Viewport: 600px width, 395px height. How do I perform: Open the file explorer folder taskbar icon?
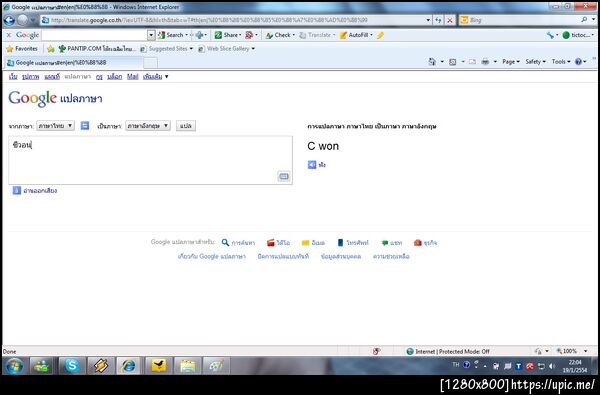(x=187, y=366)
